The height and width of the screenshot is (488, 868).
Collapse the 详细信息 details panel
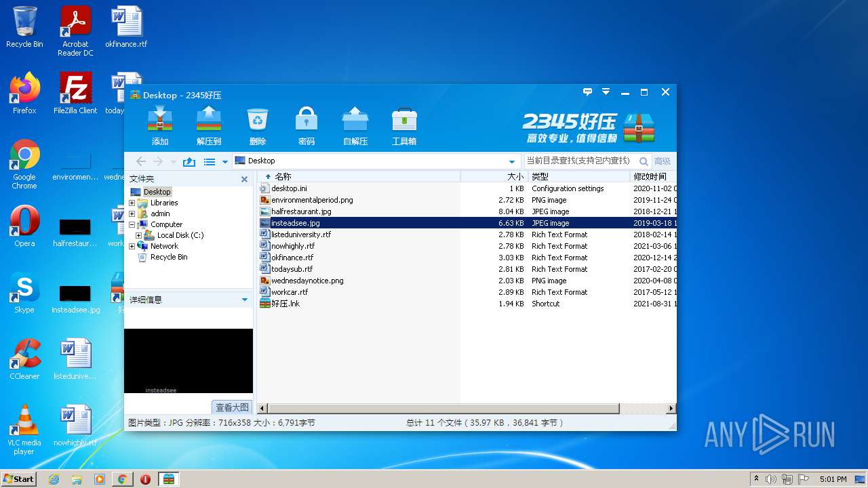(245, 300)
